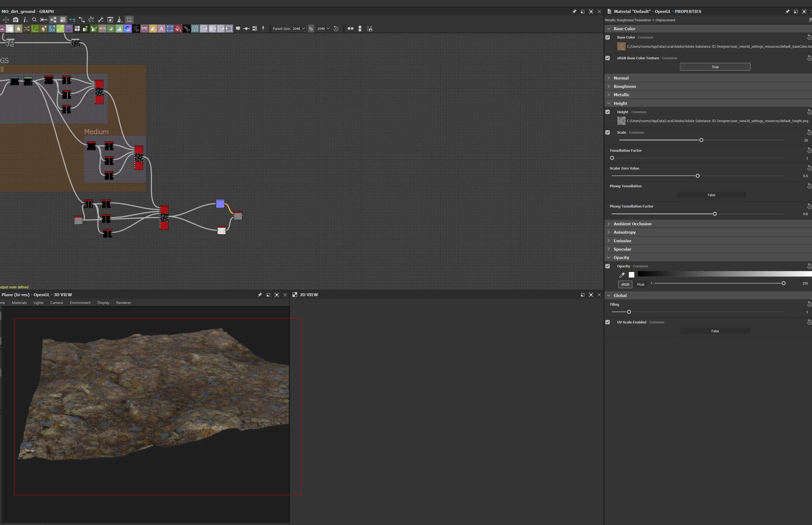
Task: Click the sRGB Base Color Texture True button
Action: [x=715, y=67]
